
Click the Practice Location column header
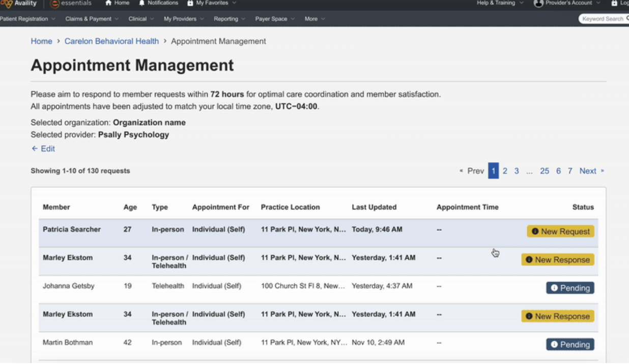[x=291, y=207]
